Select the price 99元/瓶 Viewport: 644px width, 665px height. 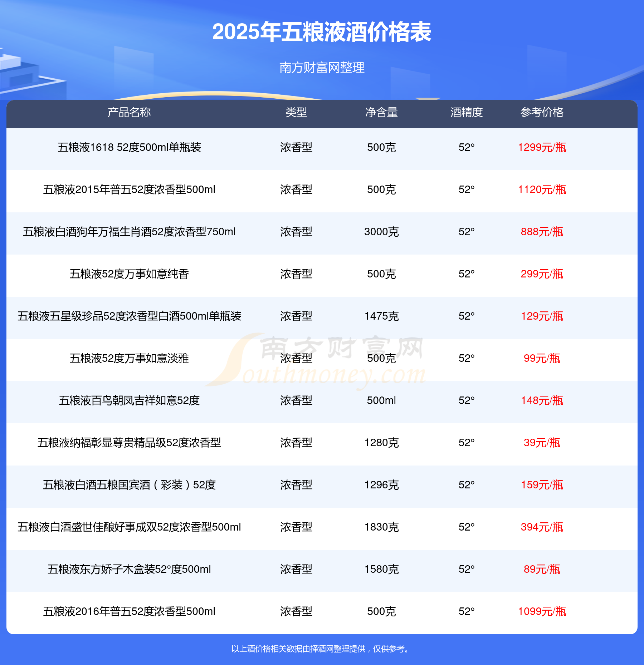point(542,358)
